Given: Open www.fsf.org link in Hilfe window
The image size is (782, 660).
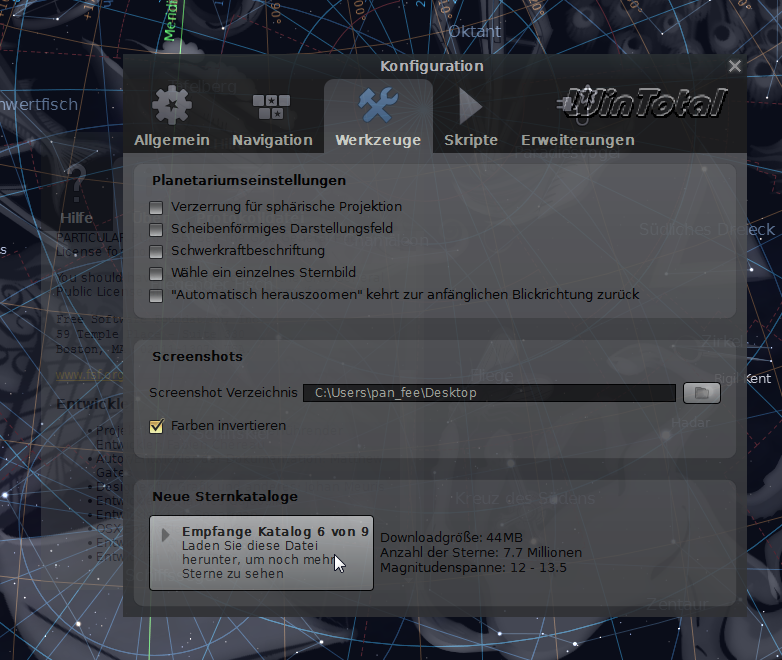Looking at the screenshot, I should pyautogui.click(x=89, y=375).
